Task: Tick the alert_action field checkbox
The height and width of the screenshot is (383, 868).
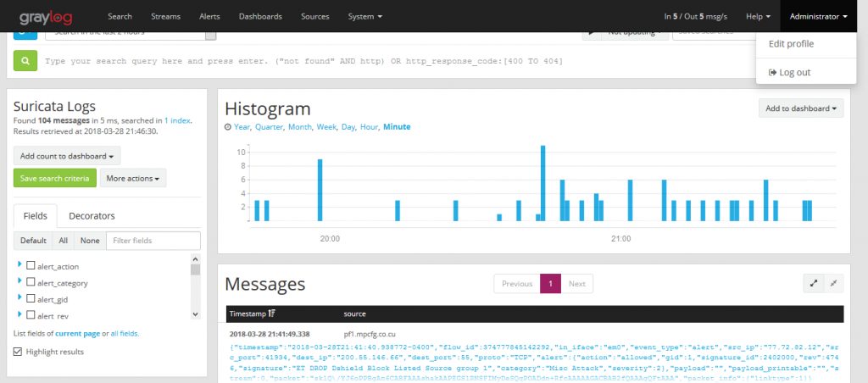Action: pos(31,266)
